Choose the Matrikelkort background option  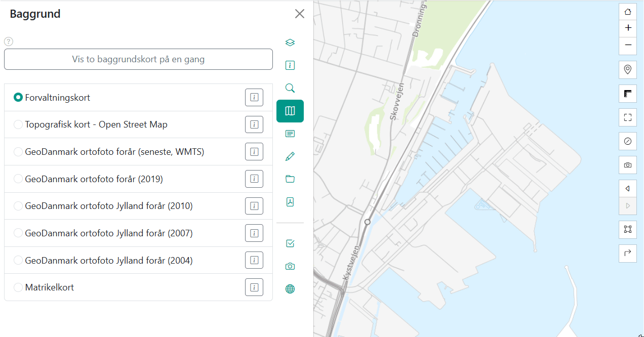(x=18, y=287)
